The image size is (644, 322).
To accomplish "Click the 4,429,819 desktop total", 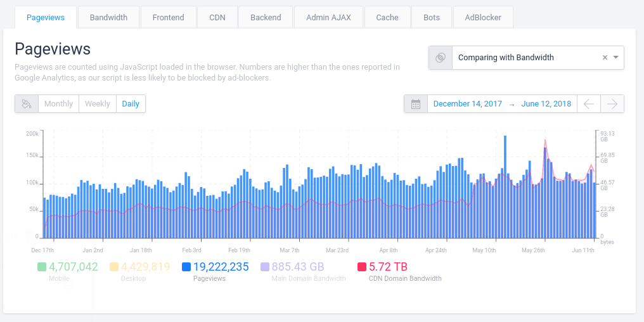I will [x=145, y=267].
